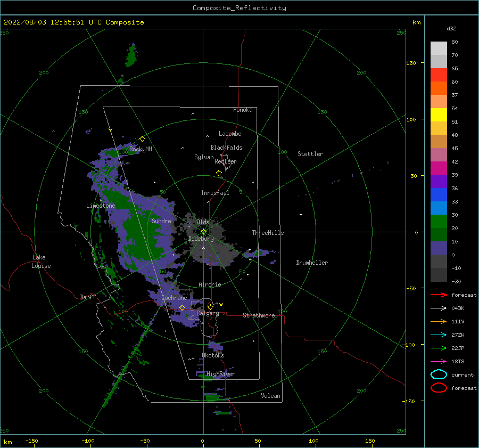Viewport: 479px width, 448px height.
Task: Click the red forecast ellipse icon
Action: coord(439,388)
